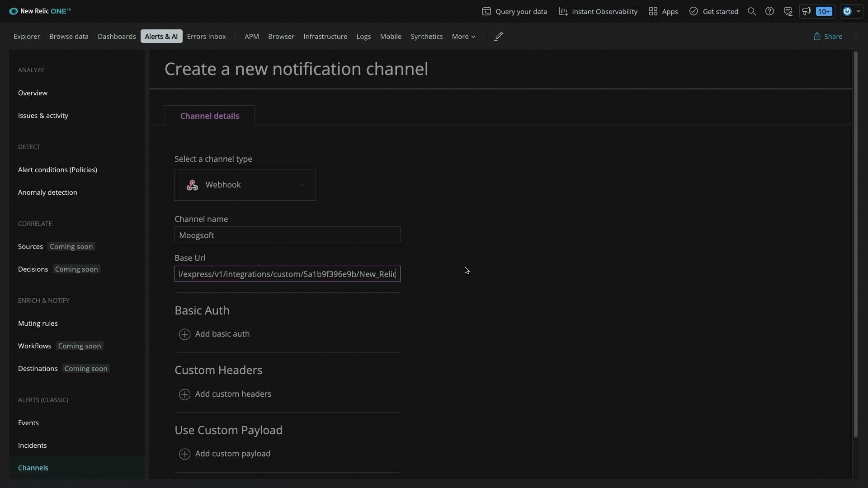Image resolution: width=868 pixels, height=488 pixels.
Task: Click the search magnifier icon
Action: (752, 11)
